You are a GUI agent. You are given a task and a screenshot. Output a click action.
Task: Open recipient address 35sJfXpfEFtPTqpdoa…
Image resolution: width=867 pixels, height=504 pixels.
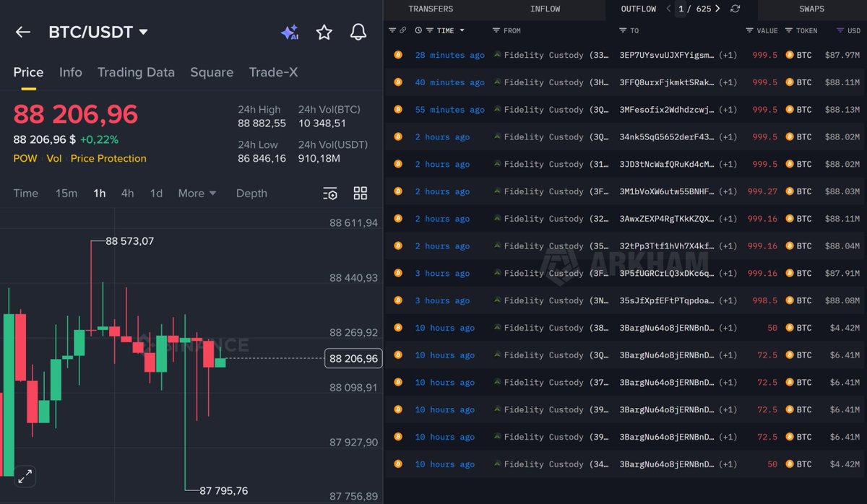coord(667,300)
